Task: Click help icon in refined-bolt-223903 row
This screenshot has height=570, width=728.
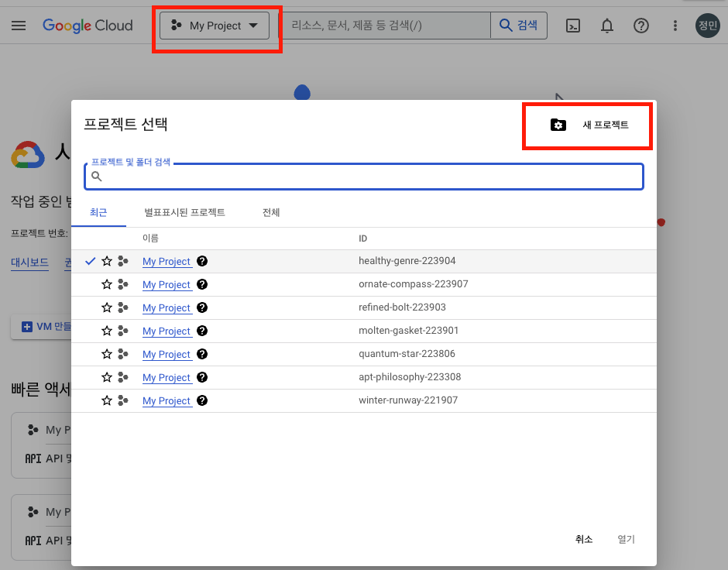Action: tap(202, 307)
